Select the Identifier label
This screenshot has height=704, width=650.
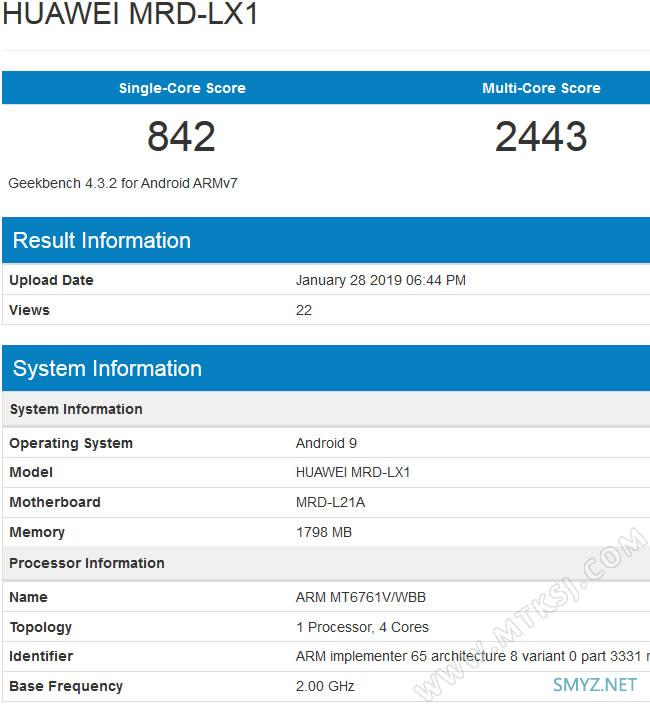[x=41, y=656]
